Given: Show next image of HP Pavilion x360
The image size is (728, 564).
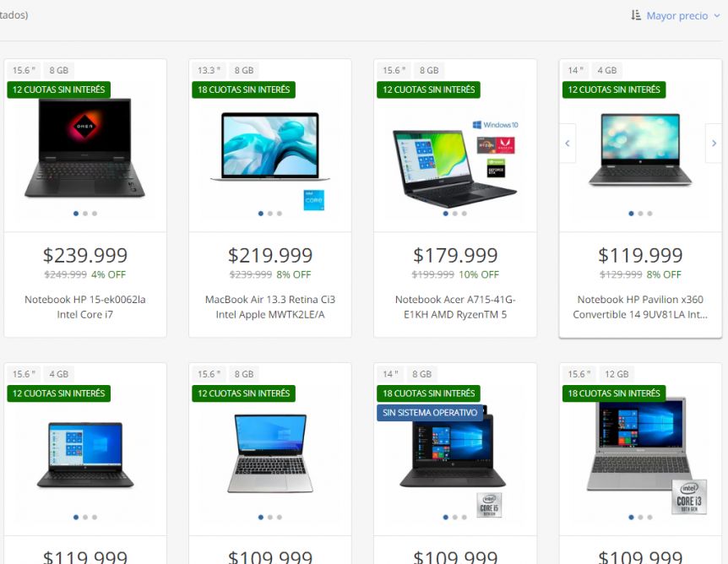Looking at the screenshot, I should point(714,143).
